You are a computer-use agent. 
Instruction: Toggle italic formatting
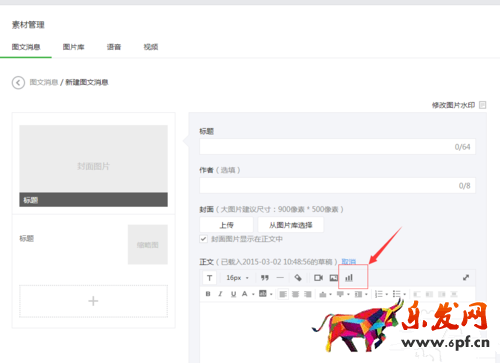tap(220, 294)
